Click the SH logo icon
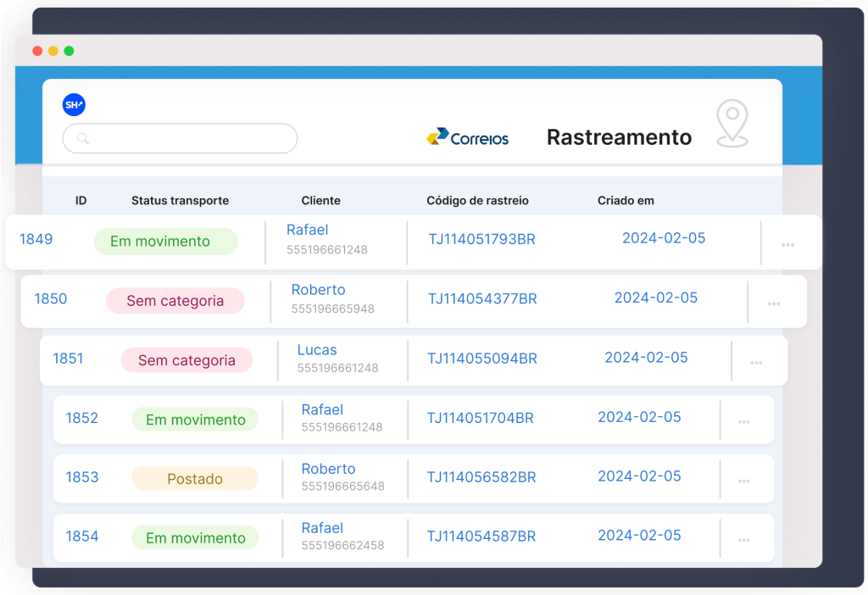This screenshot has width=868, height=595. (73, 104)
